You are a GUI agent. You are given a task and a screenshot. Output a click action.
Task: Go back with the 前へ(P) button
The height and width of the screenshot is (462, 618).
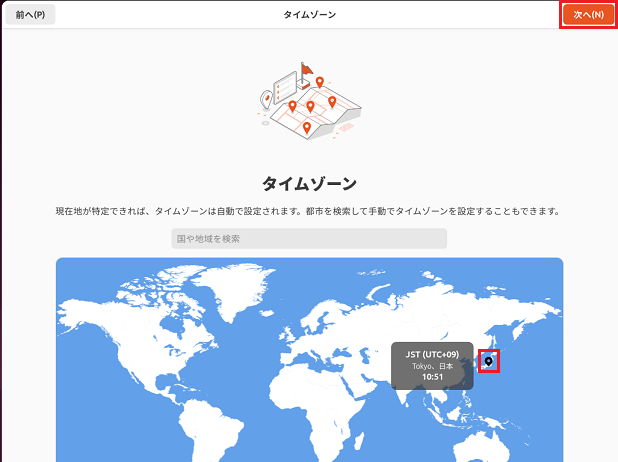coord(30,15)
